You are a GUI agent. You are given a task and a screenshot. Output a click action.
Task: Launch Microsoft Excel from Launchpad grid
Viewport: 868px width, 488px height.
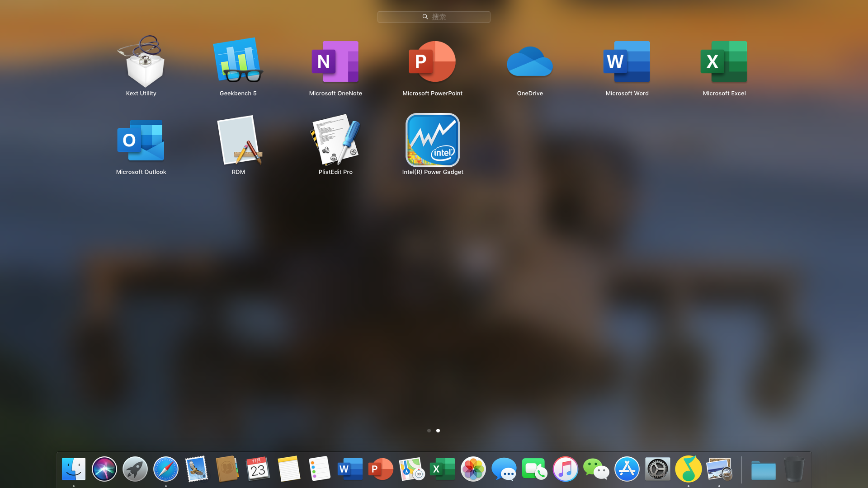[724, 62]
